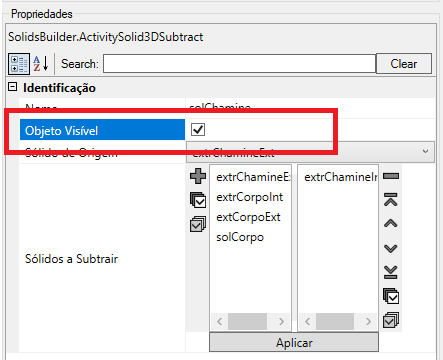443x360 pixels.
Task: Select extrCorpoInt in the list
Action: [x=250, y=197]
